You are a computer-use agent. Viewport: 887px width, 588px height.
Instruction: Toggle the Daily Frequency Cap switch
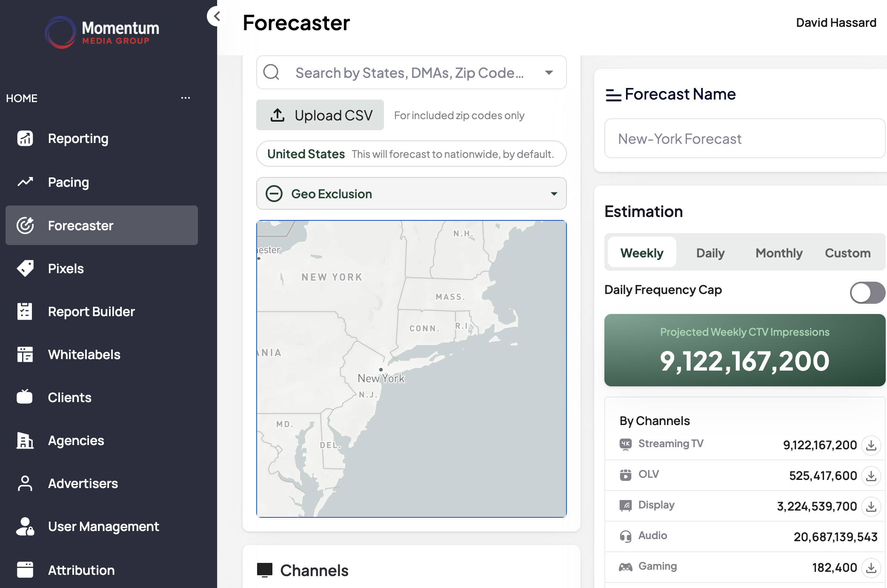867,293
